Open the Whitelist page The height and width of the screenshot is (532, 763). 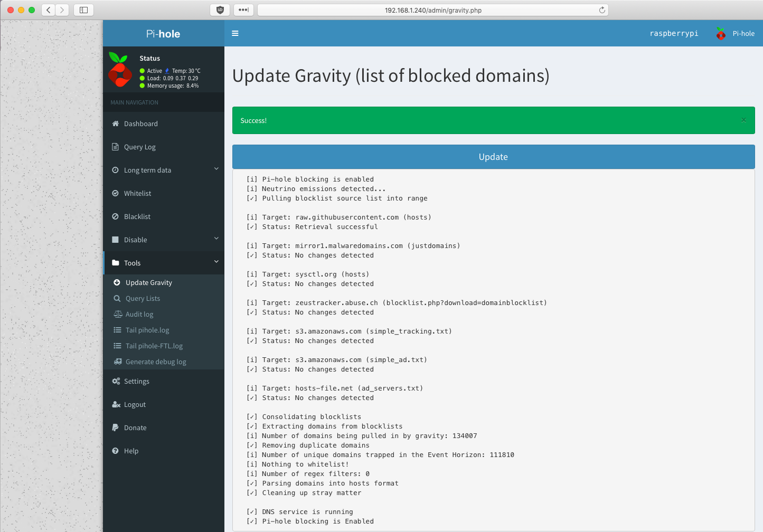coord(164,193)
